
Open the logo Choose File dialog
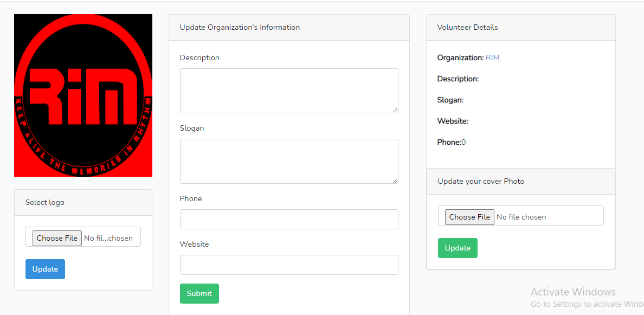pos(56,237)
